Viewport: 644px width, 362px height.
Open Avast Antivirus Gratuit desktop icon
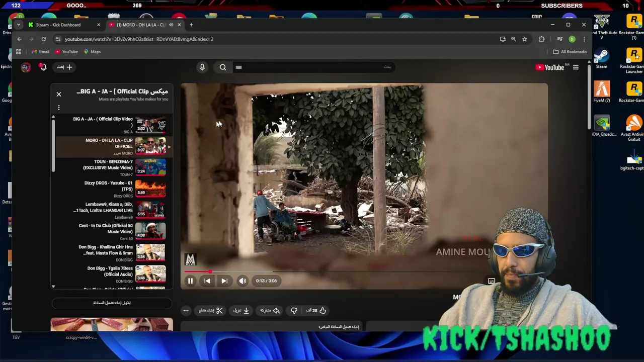pyautogui.click(x=633, y=129)
